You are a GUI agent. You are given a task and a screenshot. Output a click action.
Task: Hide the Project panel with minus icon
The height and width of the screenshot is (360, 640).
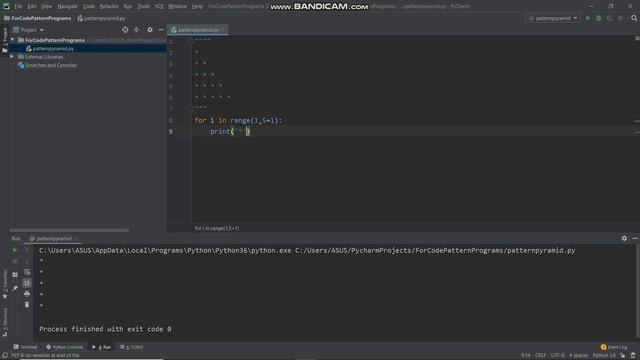[x=161, y=30]
